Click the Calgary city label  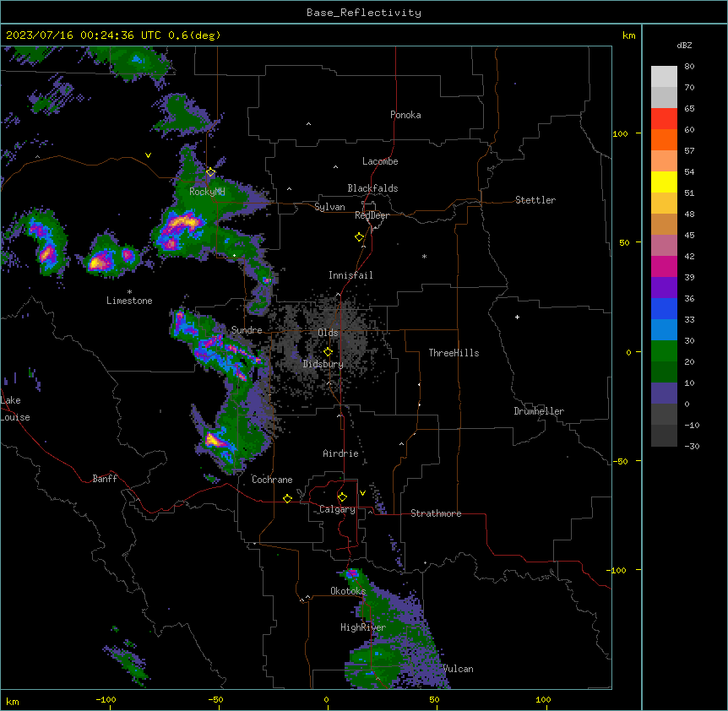click(x=337, y=509)
